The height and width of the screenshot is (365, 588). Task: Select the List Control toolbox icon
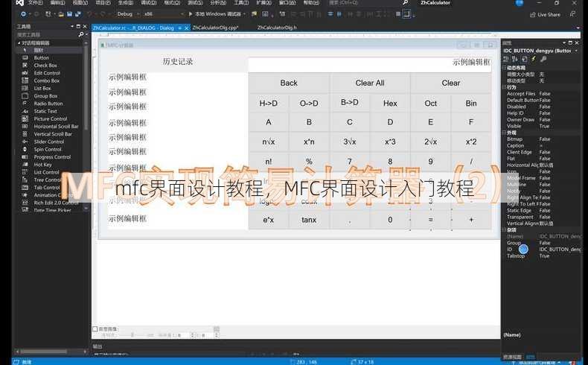(25, 172)
